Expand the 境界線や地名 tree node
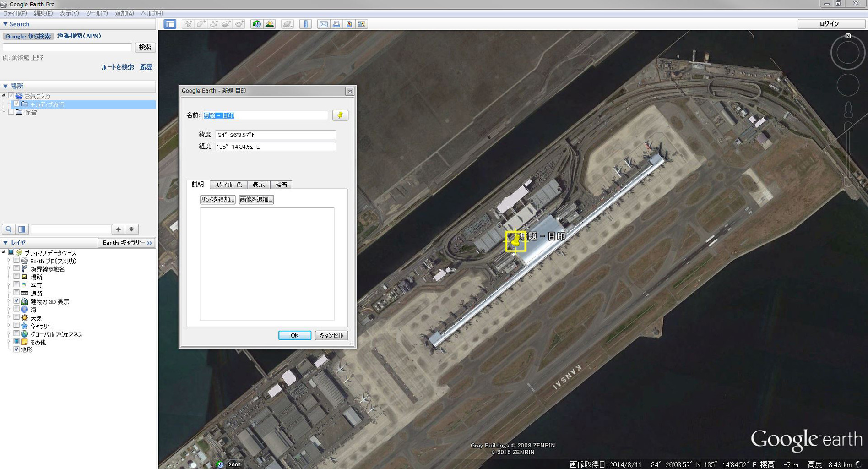 coord(9,269)
